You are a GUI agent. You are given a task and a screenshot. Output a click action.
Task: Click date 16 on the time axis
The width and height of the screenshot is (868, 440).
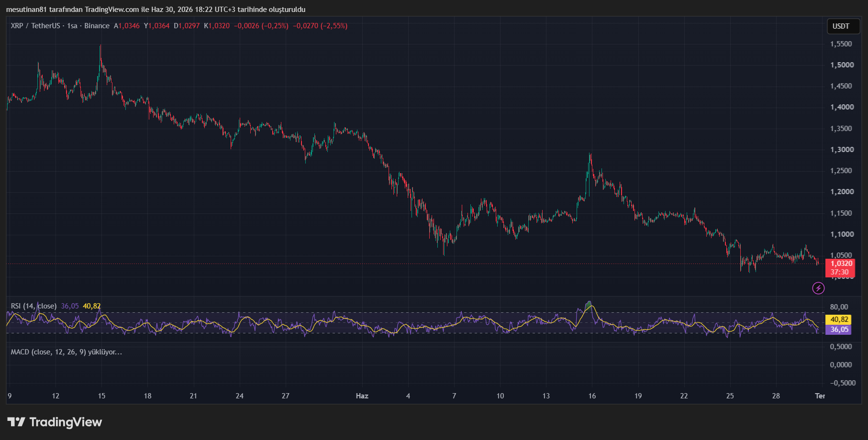tap(592, 396)
